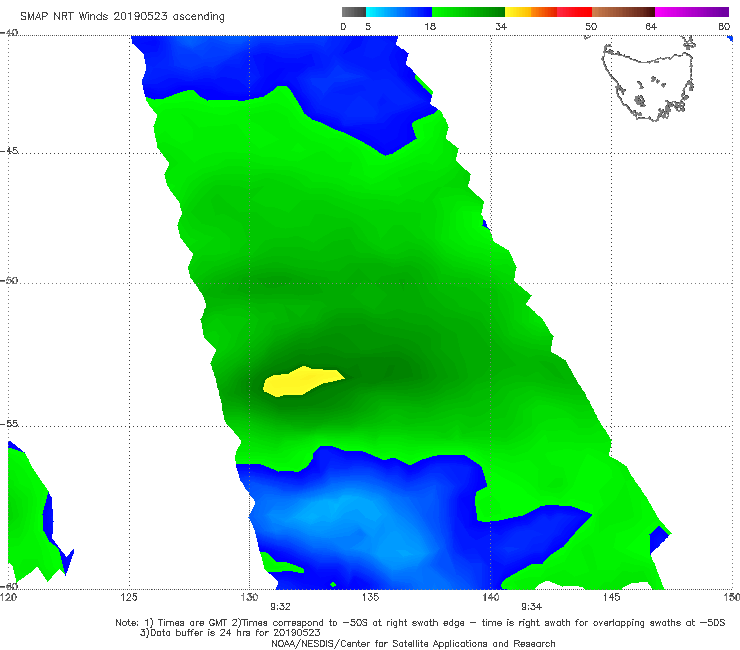Click the gray segment of the color bar
740x650 pixels.
[353, 12]
